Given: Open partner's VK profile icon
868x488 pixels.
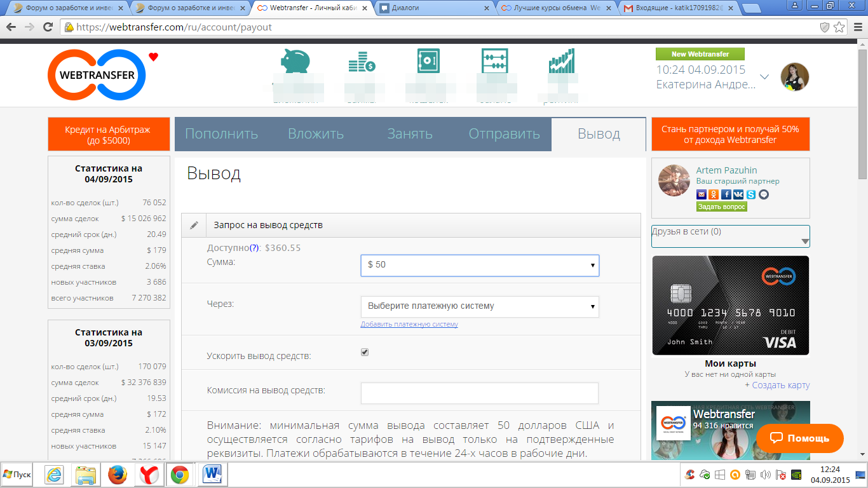Looking at the screenshot, I should [x=739, y=195].
